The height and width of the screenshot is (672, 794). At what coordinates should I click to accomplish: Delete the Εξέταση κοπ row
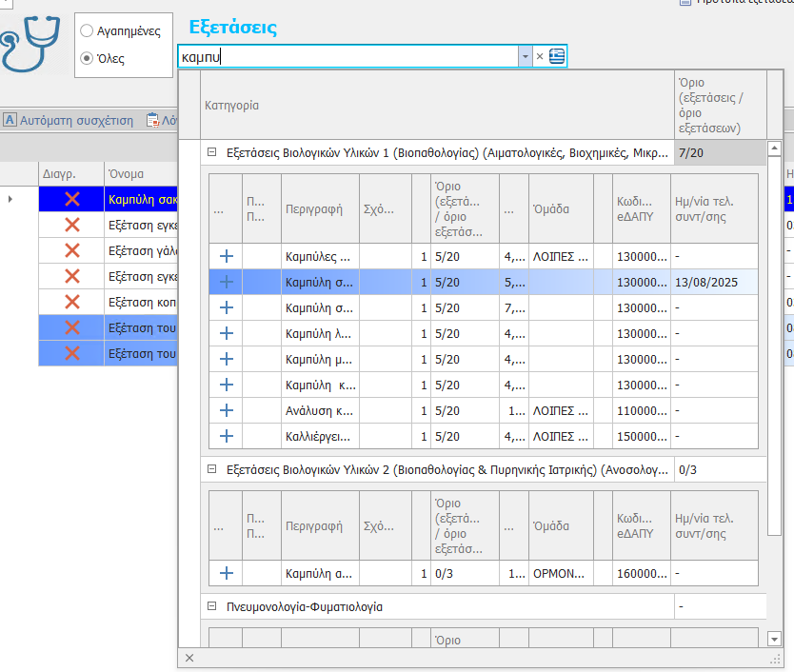72,303
